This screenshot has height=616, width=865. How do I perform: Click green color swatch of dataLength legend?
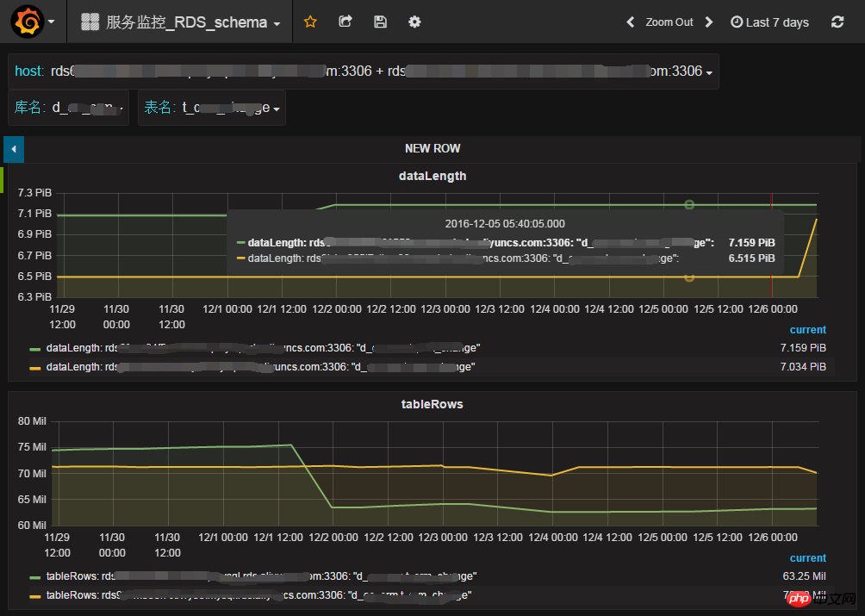35,349
